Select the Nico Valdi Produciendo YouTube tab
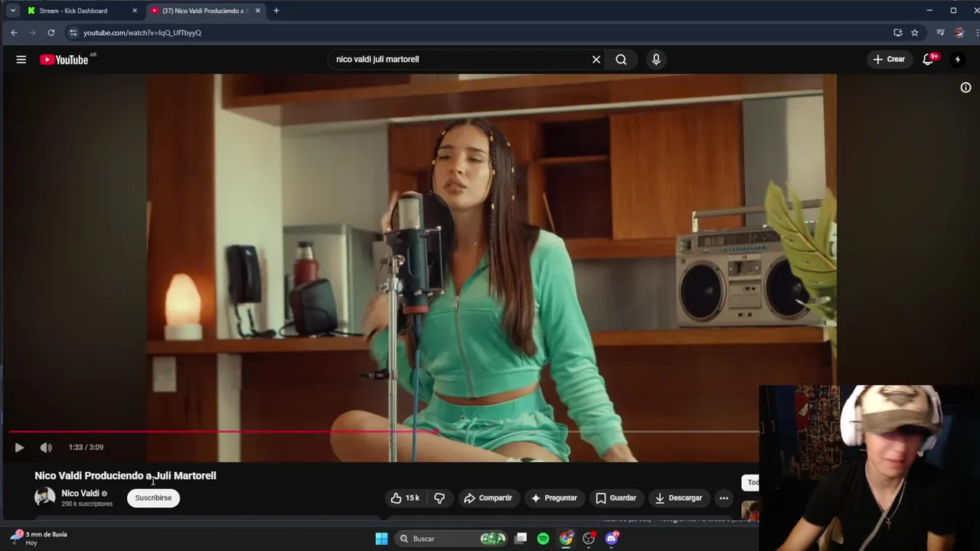This screenshot has height=551, width=980. pyautogui.click(x=203, y=11)
